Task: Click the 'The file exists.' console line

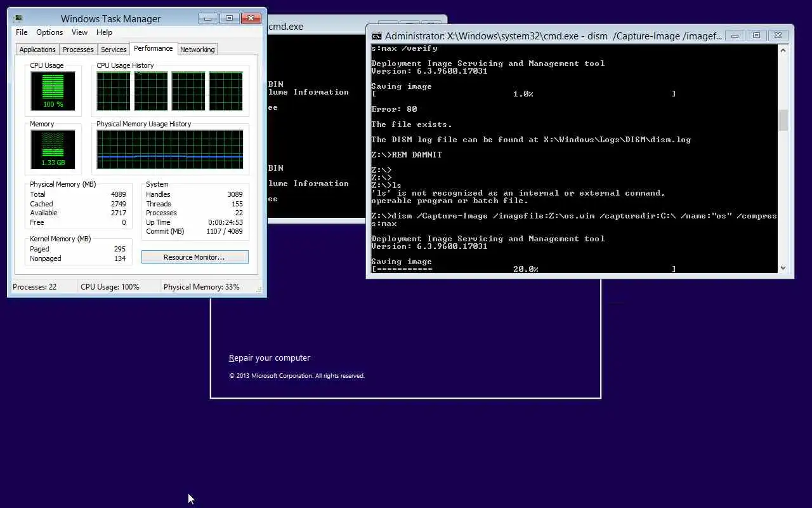Action: point(412,124)
